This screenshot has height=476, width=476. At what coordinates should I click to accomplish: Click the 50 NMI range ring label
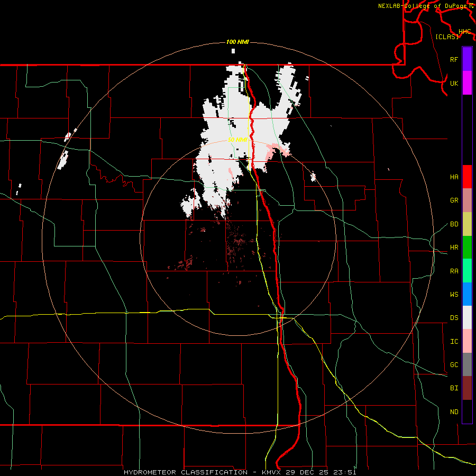[237, 140]
